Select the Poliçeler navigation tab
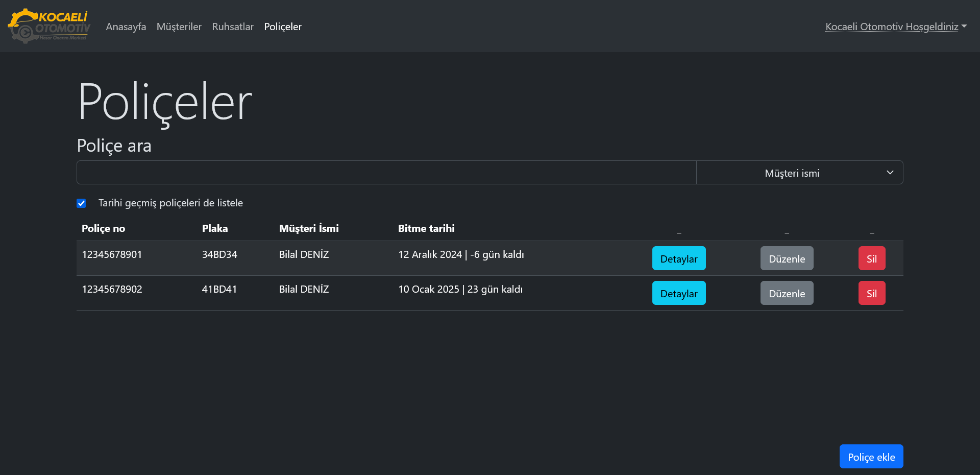Image resolution: width=980 pixels, height=475 pixels. pos(283,27)
